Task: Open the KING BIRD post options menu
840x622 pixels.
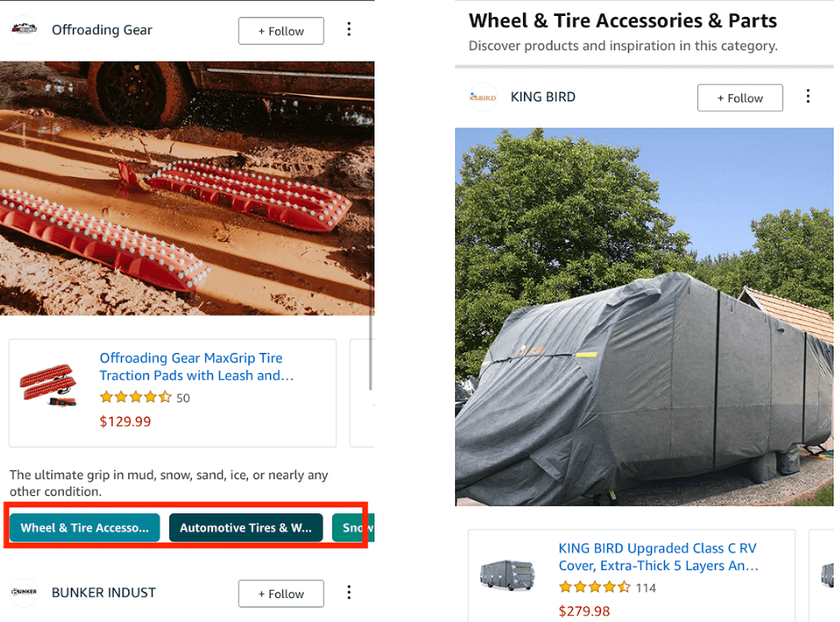Action: tap(808, 97)
